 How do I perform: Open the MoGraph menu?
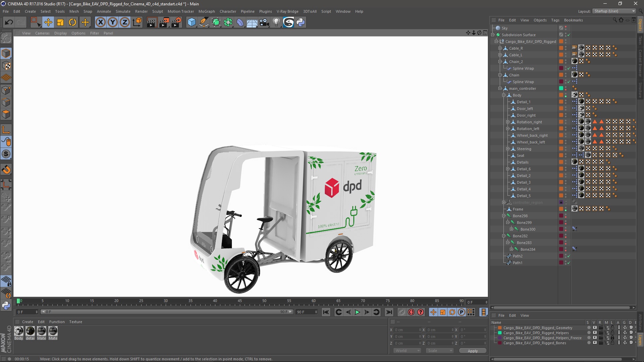click(207, 11)
